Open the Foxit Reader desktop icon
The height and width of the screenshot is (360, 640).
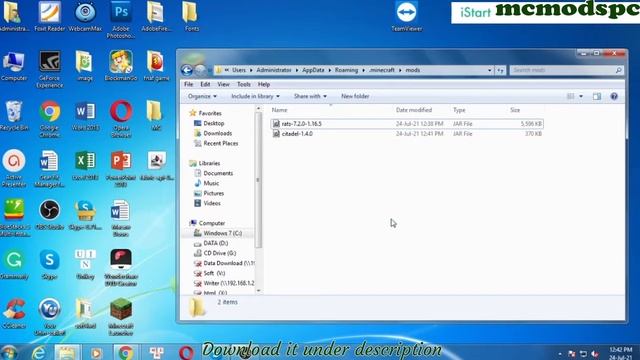coord(49,16)
